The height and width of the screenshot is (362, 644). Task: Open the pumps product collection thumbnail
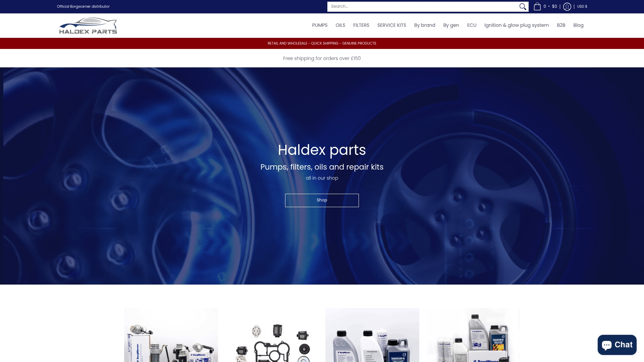[x=171, y=335]
